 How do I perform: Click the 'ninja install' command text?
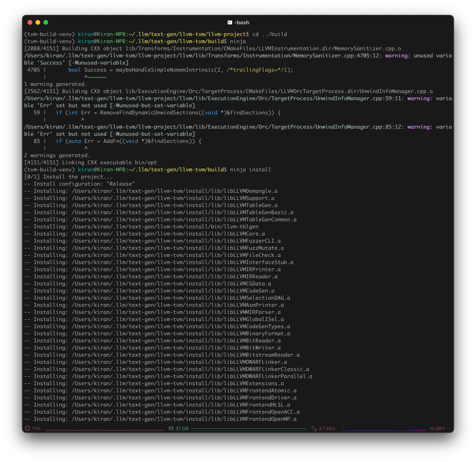pyautogui.click(x=250, y=170)
